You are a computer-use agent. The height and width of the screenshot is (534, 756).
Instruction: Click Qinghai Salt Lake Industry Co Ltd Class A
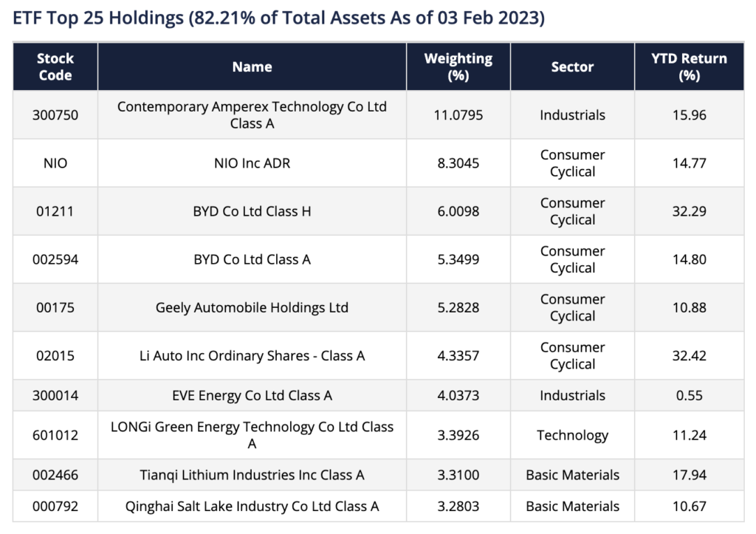click(x=252, y=507)
